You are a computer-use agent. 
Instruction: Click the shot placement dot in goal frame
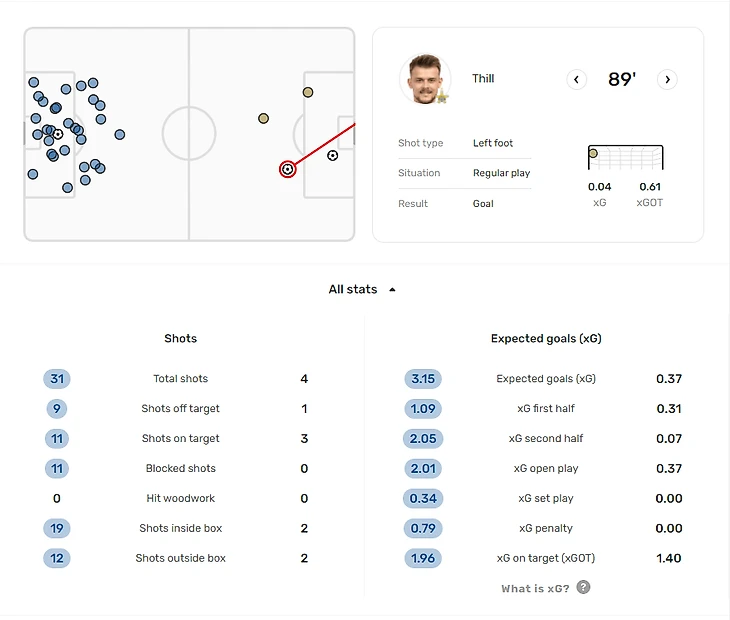pos(593,153)
